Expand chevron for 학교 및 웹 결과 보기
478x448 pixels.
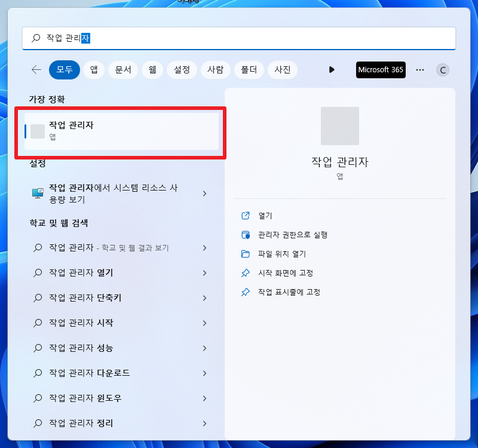[x=204, y=248]
